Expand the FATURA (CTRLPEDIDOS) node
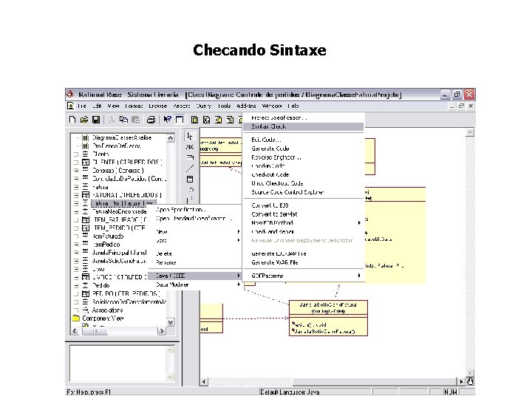Viewport: 532px width, 399px height. tap(76, 195)
